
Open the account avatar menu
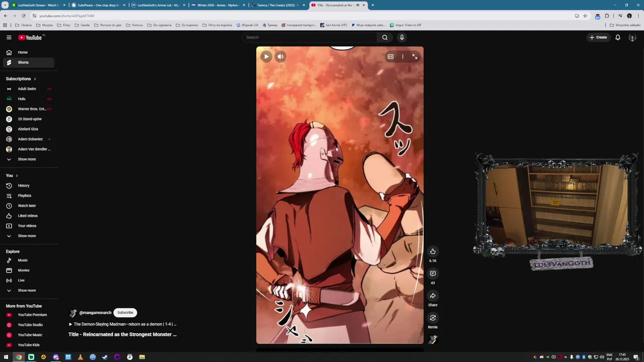pos(632,37)
